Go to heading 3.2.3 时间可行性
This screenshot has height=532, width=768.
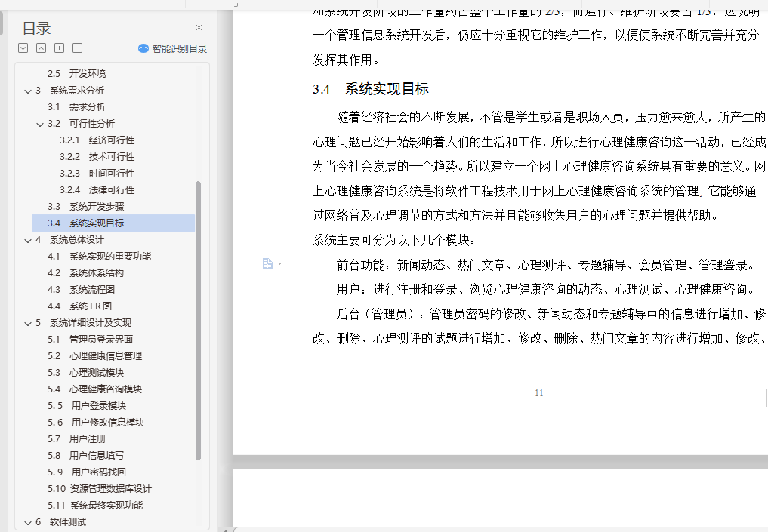click(x=97, y=174)
